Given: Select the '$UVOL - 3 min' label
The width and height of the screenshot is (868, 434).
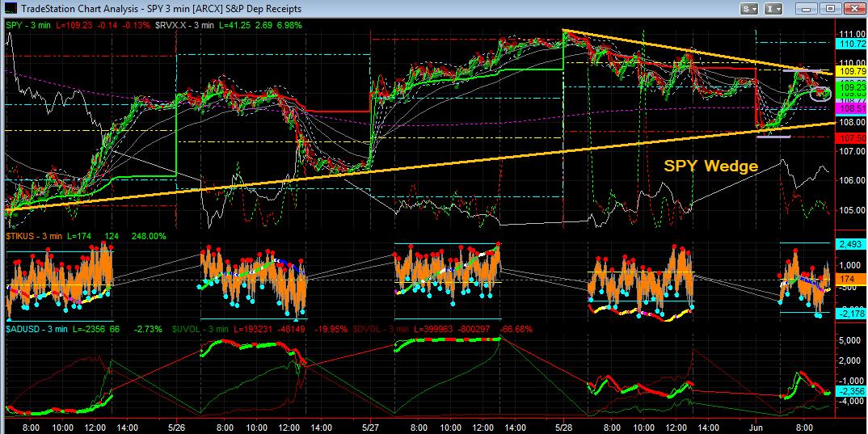Looking at the screenshot, I should tap(199, 329).
